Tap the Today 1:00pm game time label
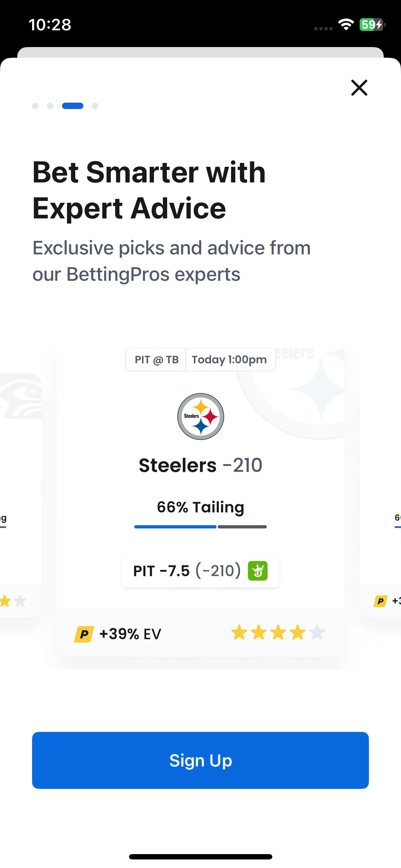The width and height of the screenshot is (401, 868). pyautogui.click(x=229, y=360)
